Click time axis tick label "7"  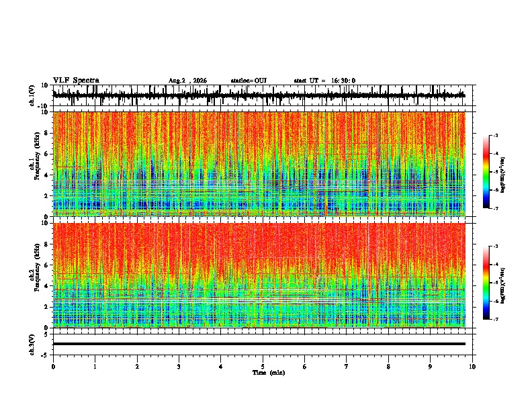point(347,367)
